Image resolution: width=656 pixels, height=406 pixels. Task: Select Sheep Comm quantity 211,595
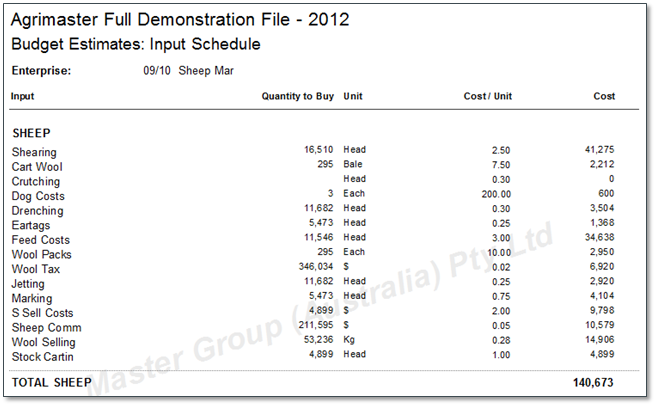pyautogui.click(x=316, y=325)
